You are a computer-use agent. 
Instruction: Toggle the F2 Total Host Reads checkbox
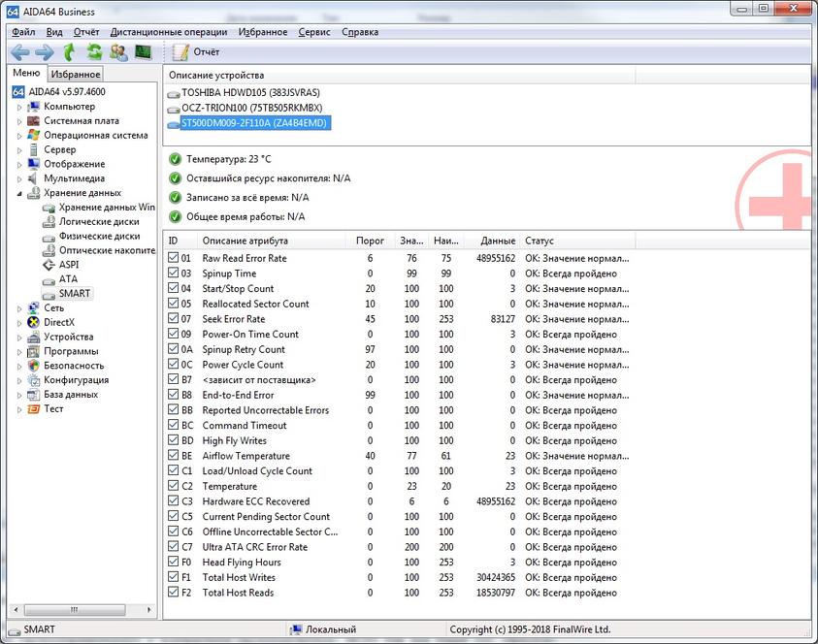pyautogui.click(x=173, y=592)
